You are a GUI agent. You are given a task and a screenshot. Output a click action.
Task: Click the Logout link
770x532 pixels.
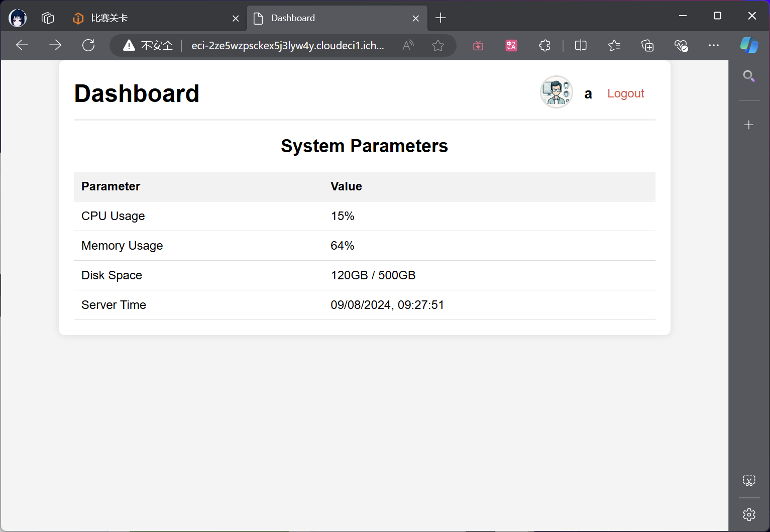625,93
